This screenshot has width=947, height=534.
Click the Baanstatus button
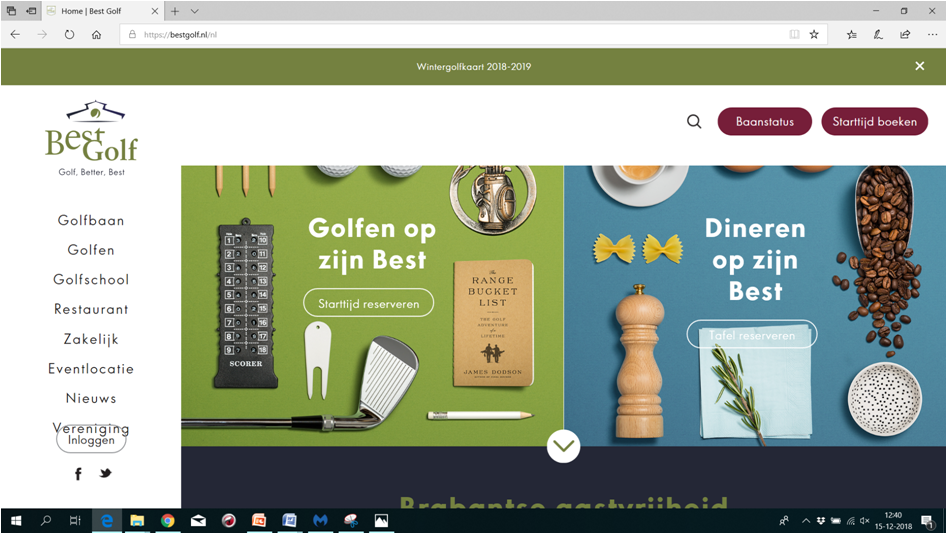click(765, 121)
